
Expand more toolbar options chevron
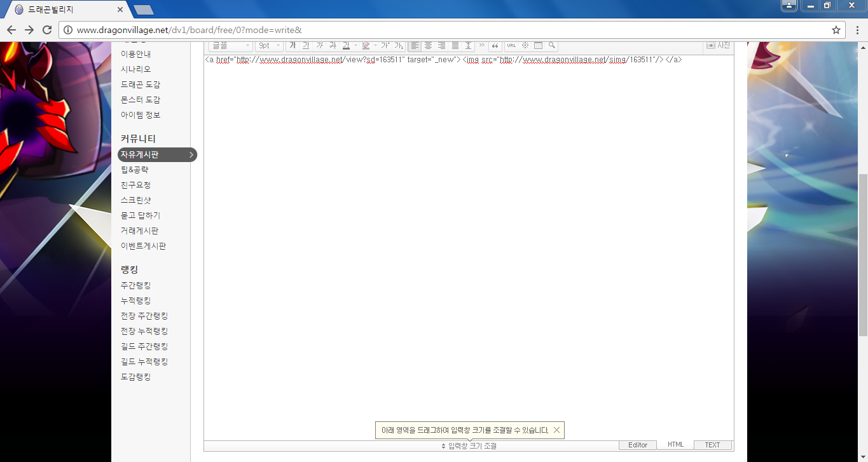click(481, 45)
